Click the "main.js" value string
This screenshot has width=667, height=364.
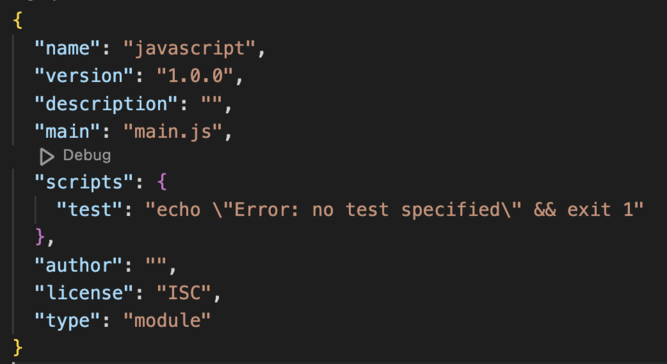(x=173, y=131)
